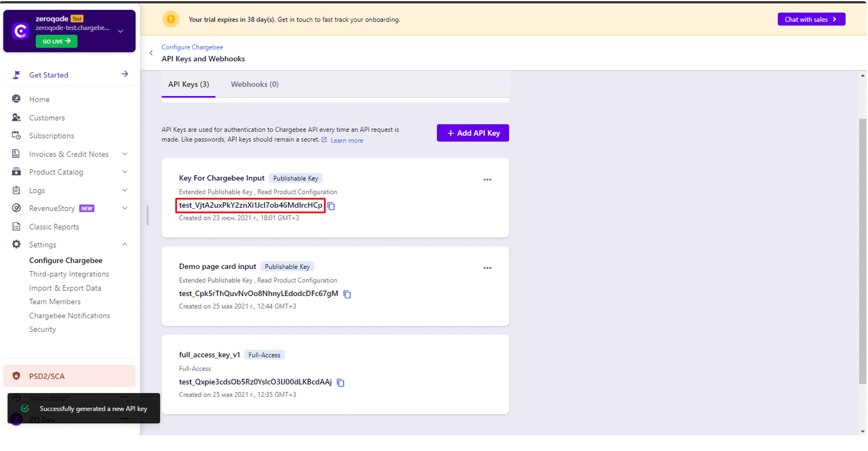This screenshot has width=868, height=451.
Task: Click the Customers people icon
Action: point(16,117)
